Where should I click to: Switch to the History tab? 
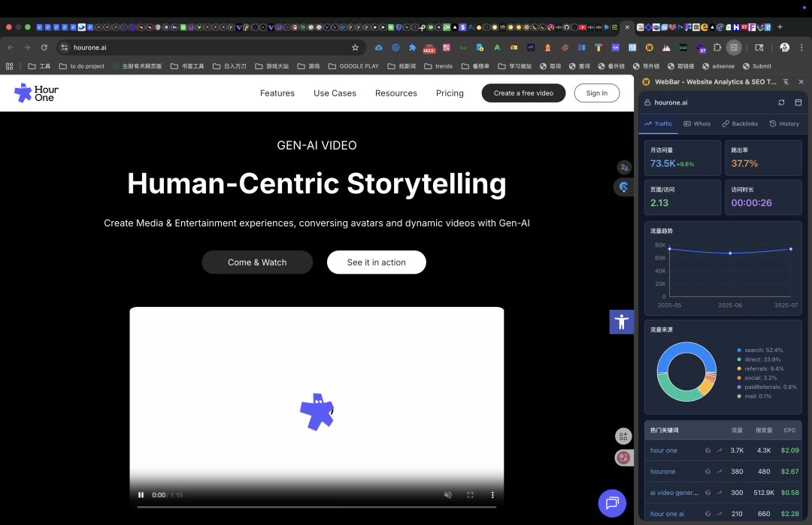(x=784, y=124)
